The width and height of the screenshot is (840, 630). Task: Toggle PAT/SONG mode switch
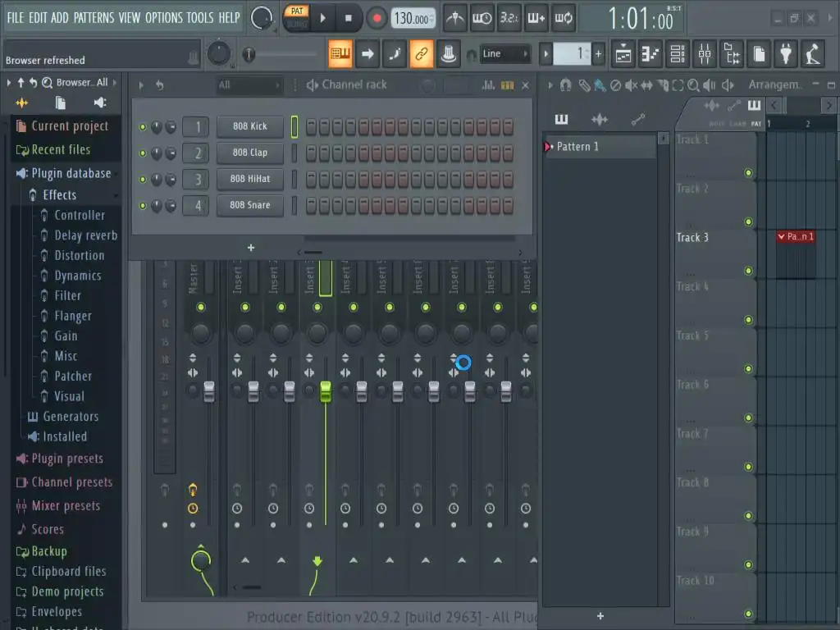(x=297, y=18)
